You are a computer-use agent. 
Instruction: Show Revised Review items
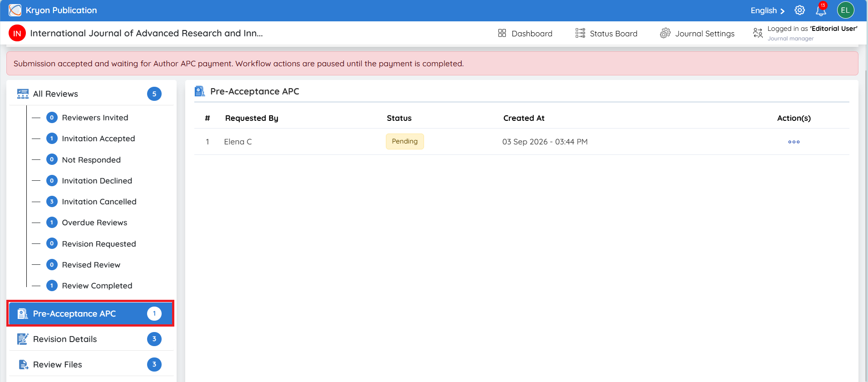point(91,265)
